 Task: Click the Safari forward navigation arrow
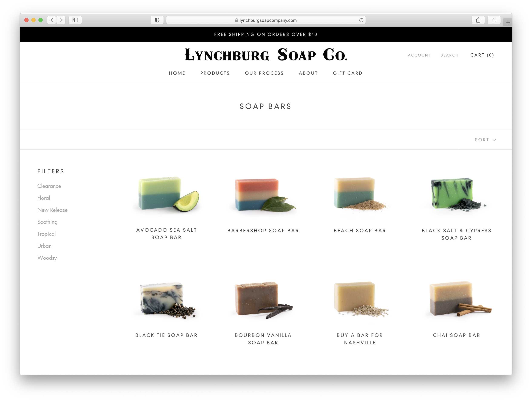(61, 20)
